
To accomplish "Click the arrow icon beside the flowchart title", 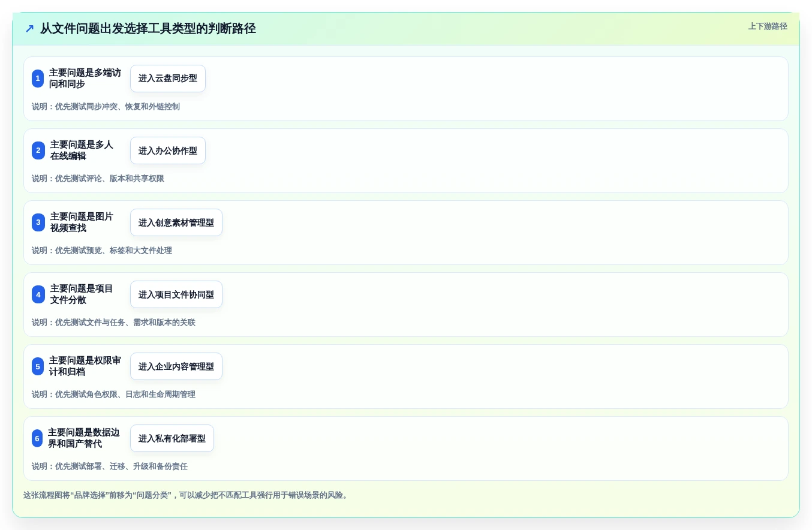I will pyautogui.click(x=29, y=28).
